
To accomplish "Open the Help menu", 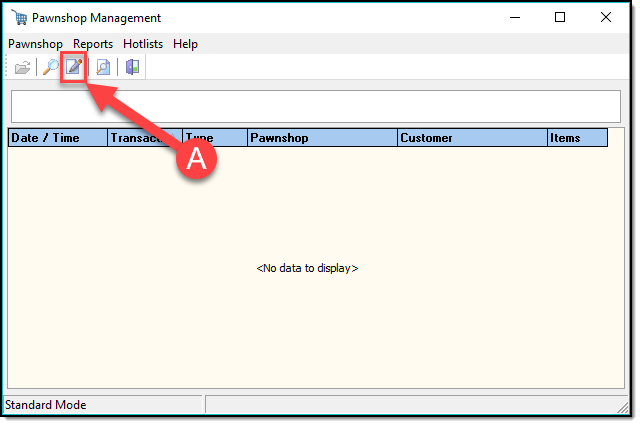I will (185, 44).
